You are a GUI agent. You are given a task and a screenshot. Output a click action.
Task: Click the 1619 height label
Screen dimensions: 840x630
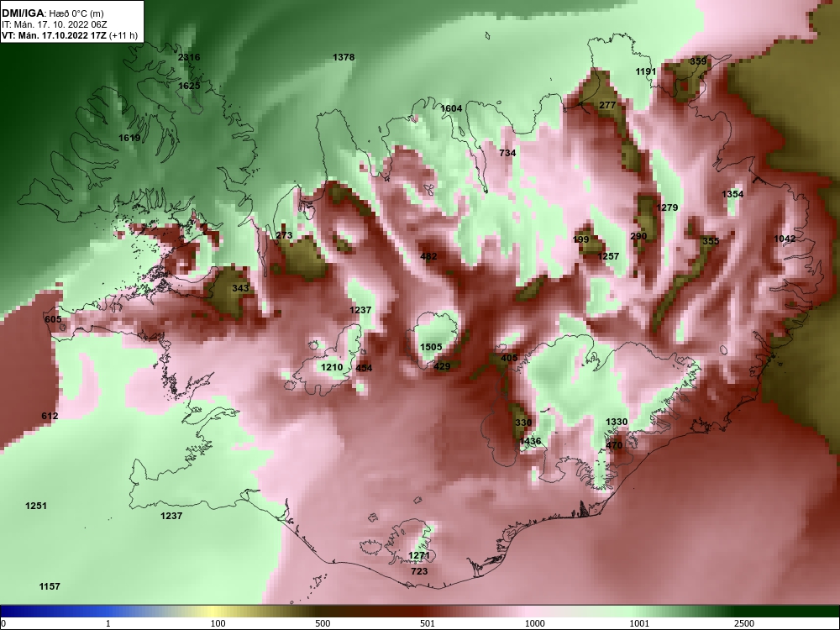click(x=129, y=138)
